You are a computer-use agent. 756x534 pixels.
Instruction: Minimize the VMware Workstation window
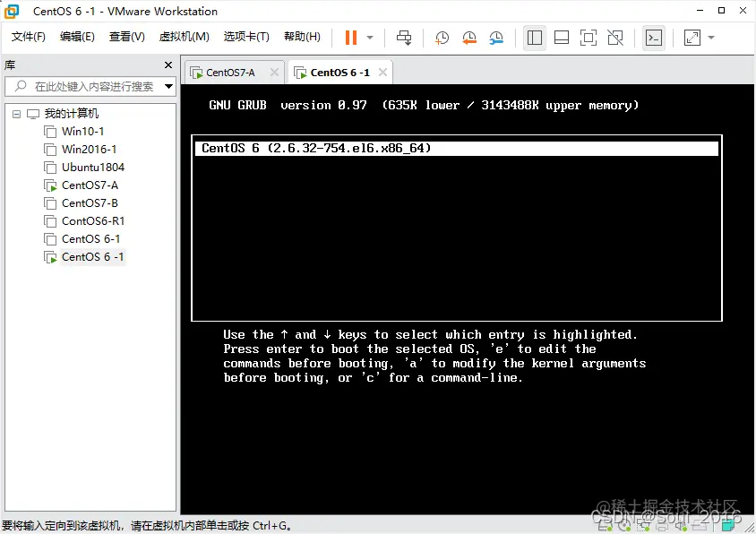click(700, 10)
